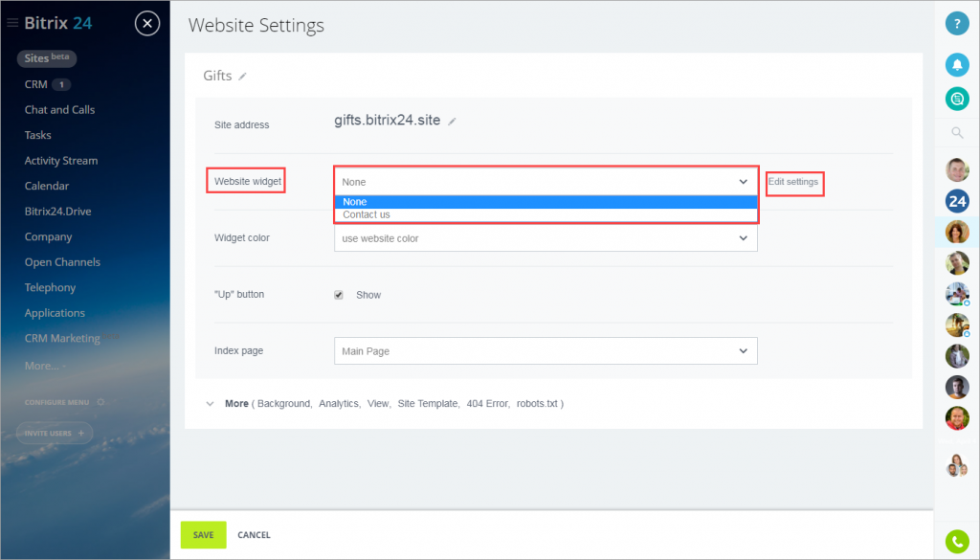Click the Edit settings link
The width and height of the screenshot is (980, 560).
coord(793,182)
